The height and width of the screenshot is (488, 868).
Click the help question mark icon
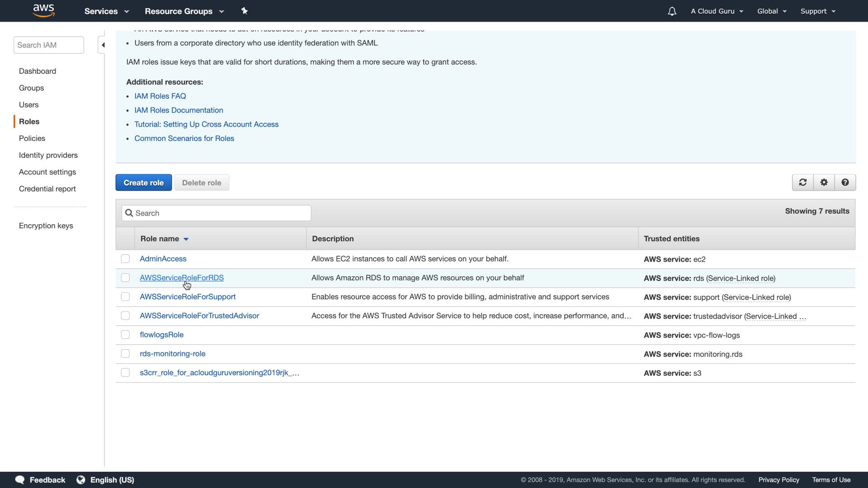point(845,183)
